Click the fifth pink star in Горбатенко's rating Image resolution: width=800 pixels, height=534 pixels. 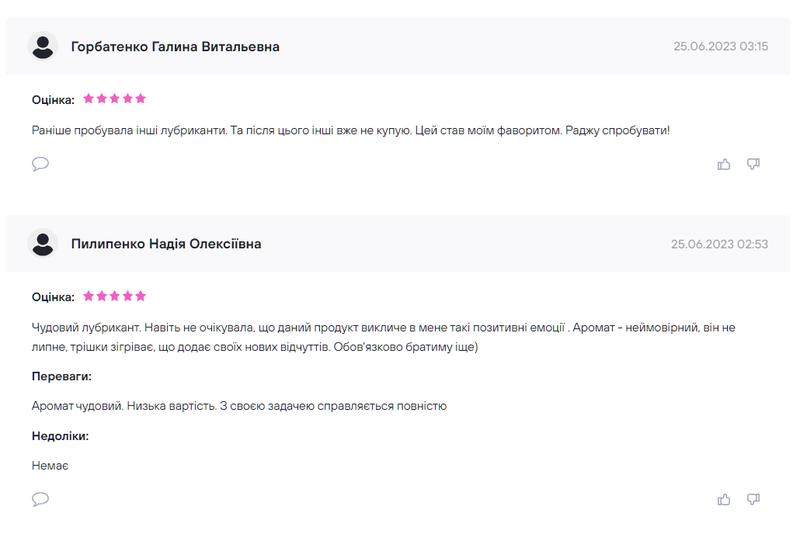coord(141,98)
